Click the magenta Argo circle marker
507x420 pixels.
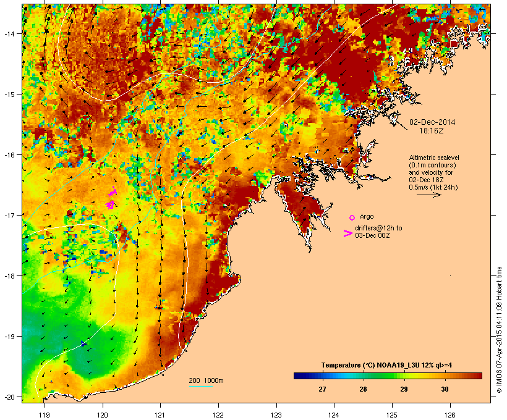352,217
